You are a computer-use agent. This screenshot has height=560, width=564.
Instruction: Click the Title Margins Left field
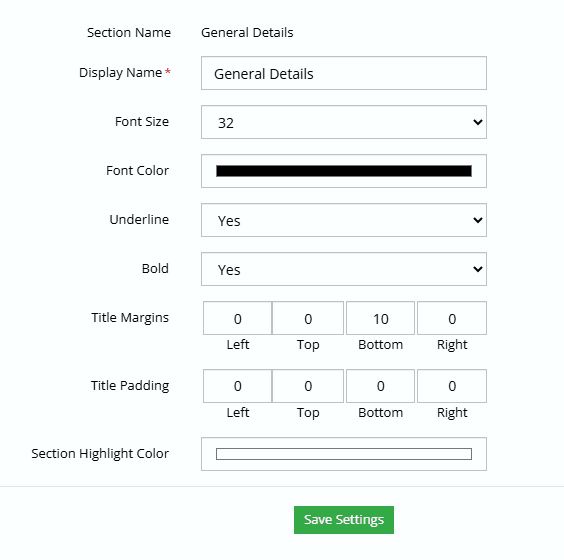237,318
